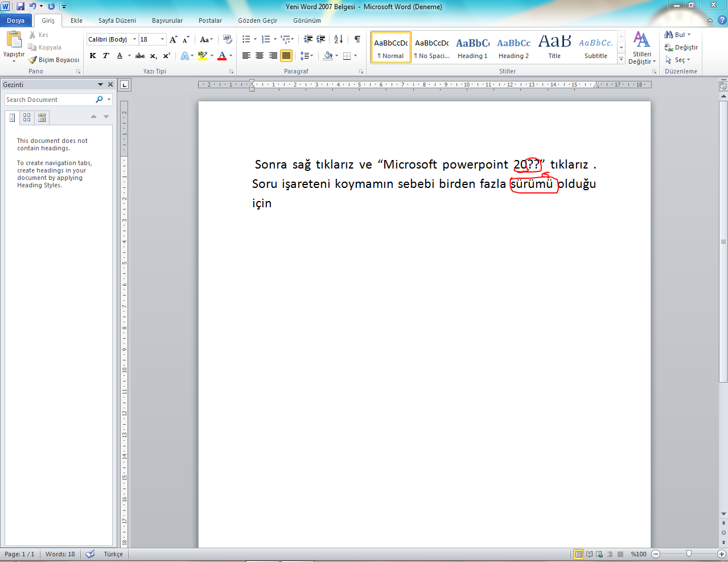Click the Clear Formatting eraser icon
The width and height of the screenshot is (728, 562).
(x=228, y=39)
